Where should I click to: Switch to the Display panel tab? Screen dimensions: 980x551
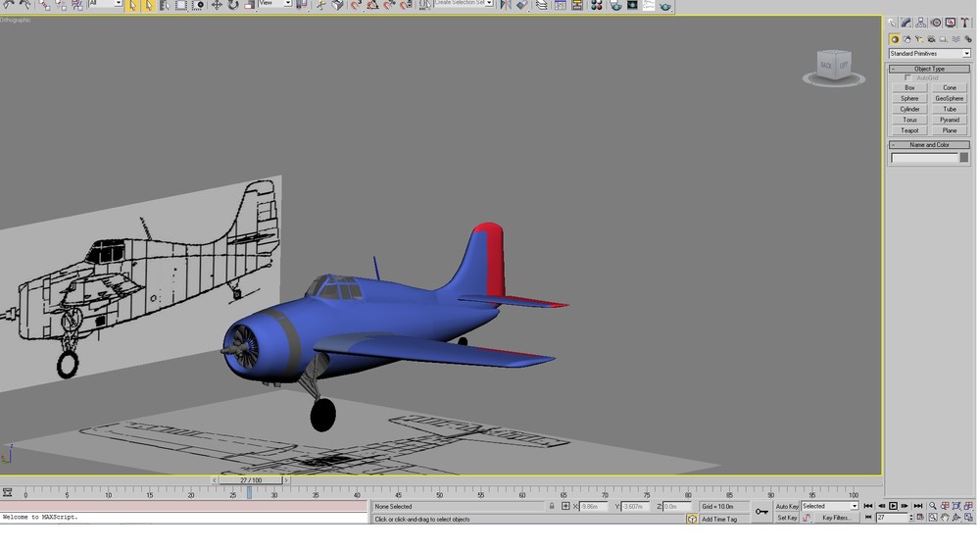(x=951, y=24)
